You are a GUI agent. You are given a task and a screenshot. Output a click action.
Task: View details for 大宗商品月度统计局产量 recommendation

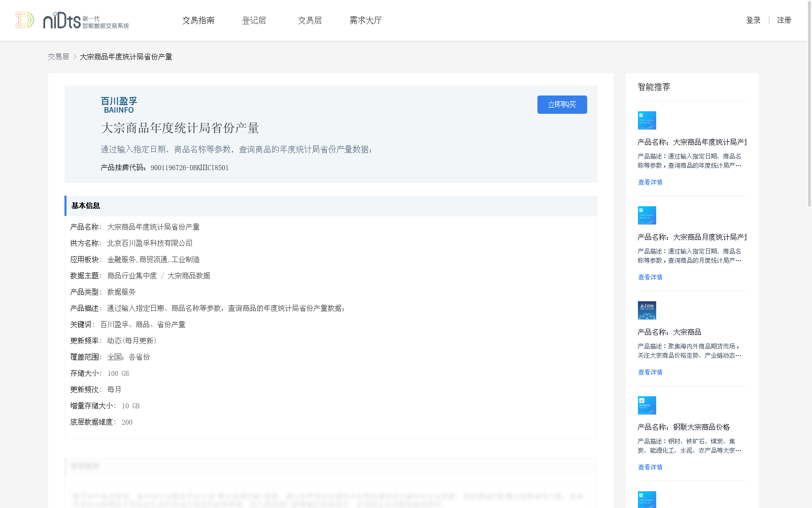point(650,277)
